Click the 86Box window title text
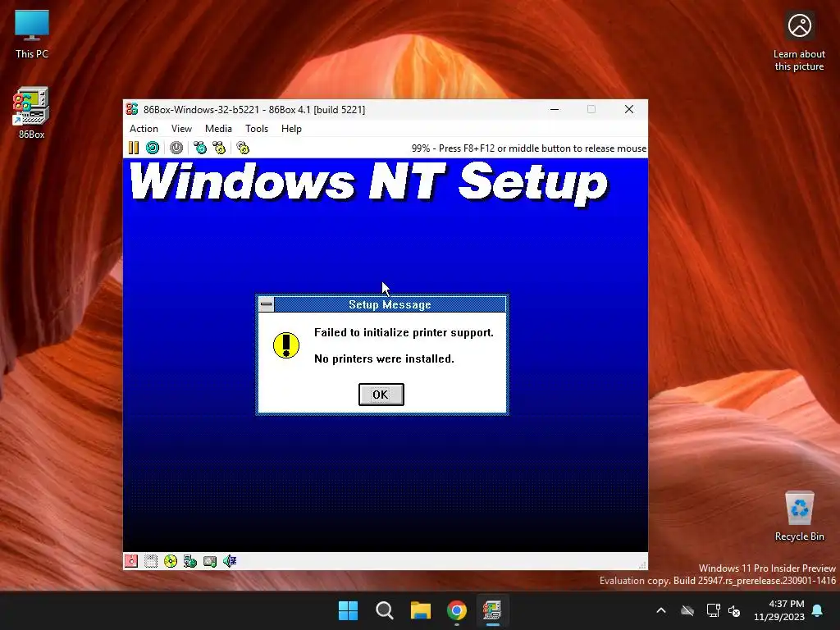Screen dimensions: 840x630 click(254, 110)
